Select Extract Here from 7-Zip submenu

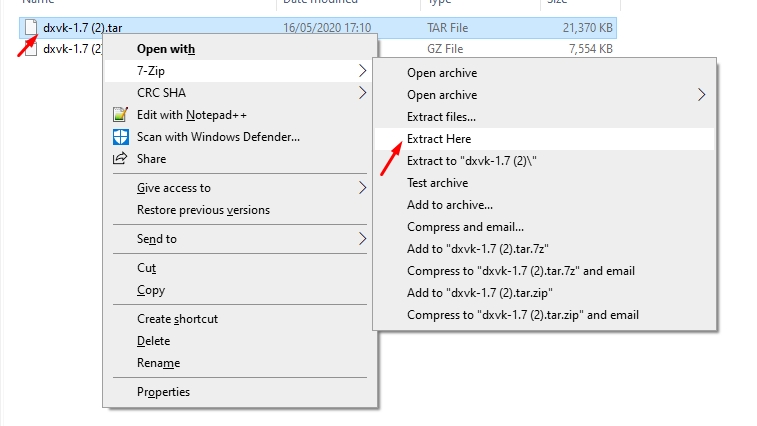[439, 139]
